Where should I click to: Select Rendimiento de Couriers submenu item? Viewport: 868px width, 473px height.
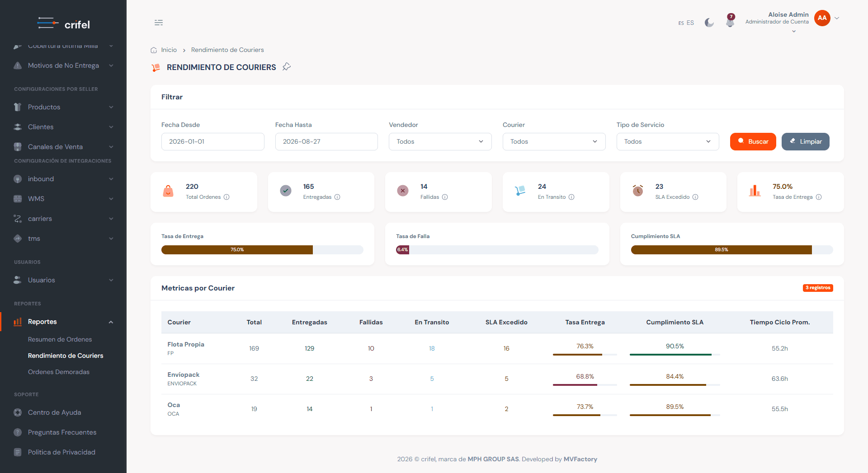tap(66, 356)
